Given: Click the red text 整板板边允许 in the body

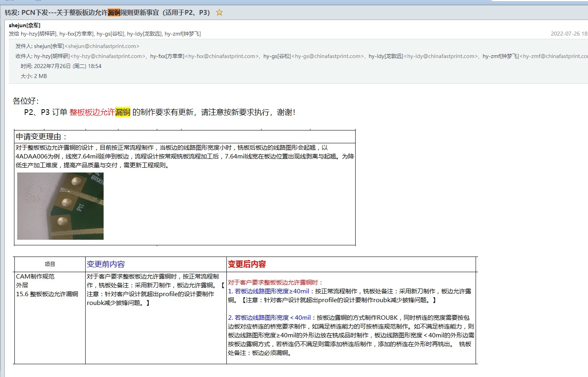Looking at the screenshot, I should [92, 112].
